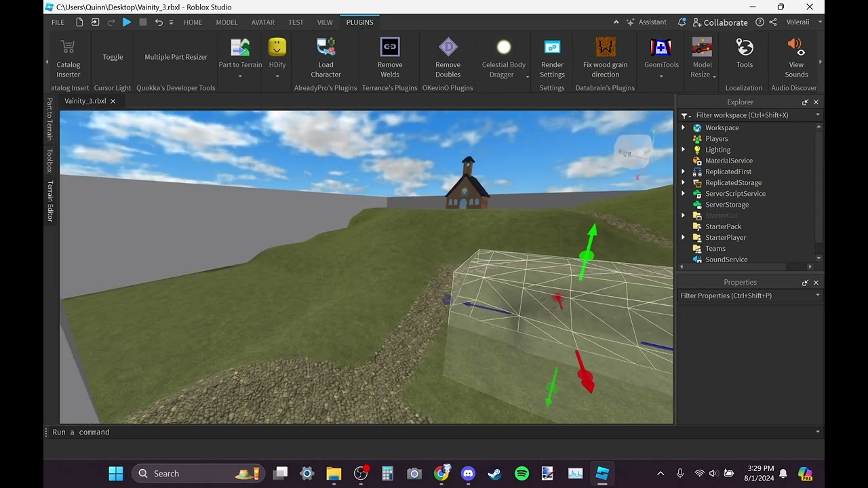868x488 pixels.
Task: Open the GeomTools plugin
Action: (661, 54)
